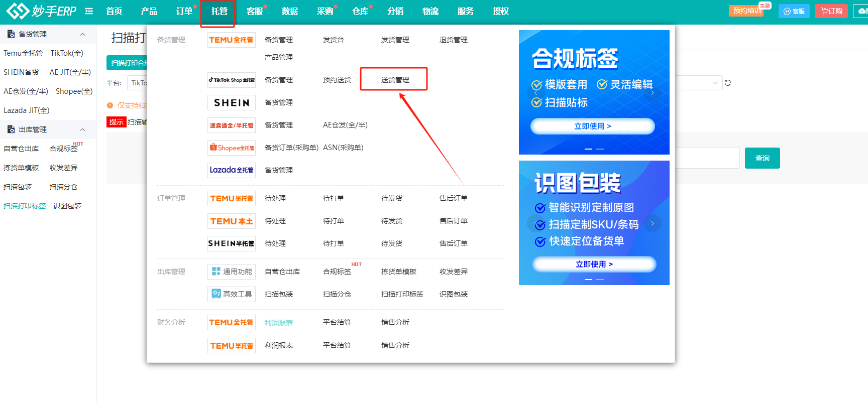868x402 pixels.
Task: Click 立即使用 on the 合规标签 banner
Action: (593, 126)
